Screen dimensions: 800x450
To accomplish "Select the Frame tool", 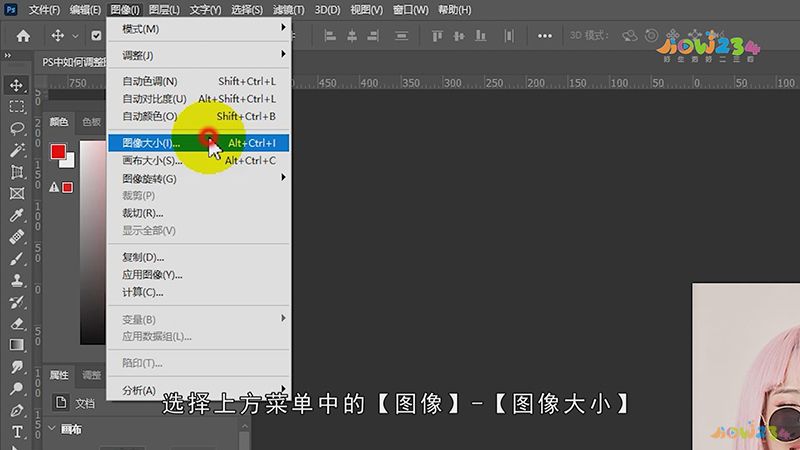I will pos(16,193).
